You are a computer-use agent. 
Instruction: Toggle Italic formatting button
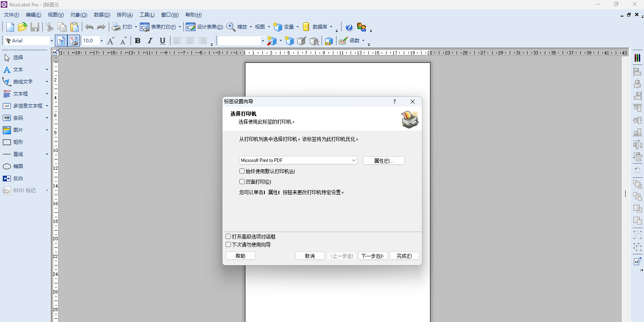[x=150, y=41]
